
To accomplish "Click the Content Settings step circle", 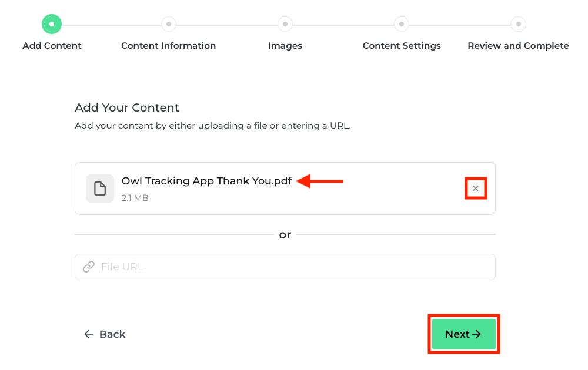I will (x=402, y=24).
